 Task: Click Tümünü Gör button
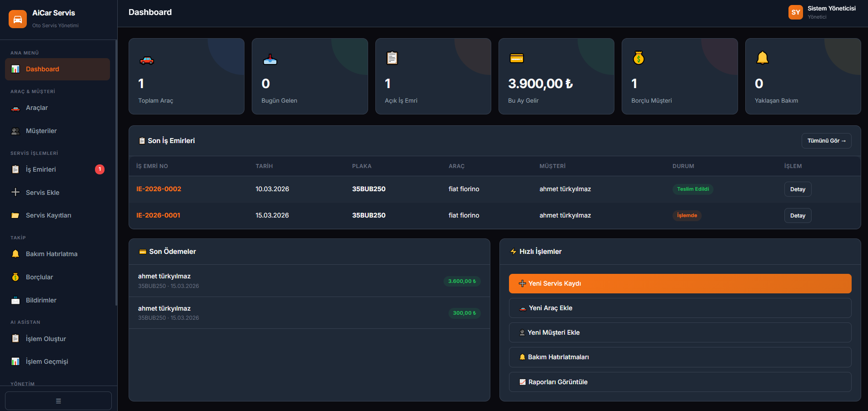click(826, 141)
